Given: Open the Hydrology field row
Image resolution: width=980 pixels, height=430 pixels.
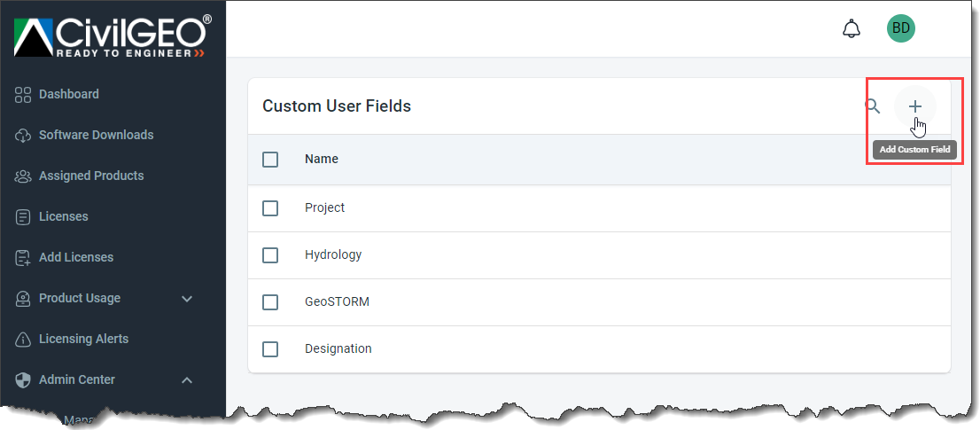Looking at the screenshot, I should coord(599,255).
